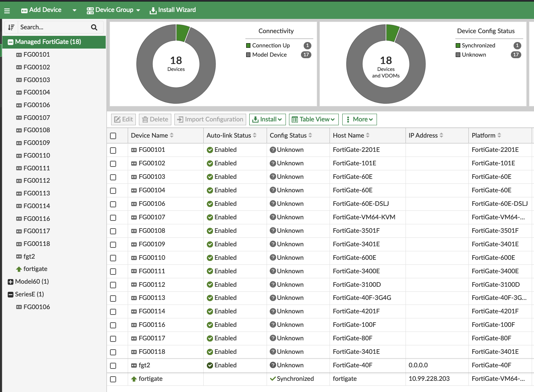This screenshot has height=392, width=534.
Task: Focus the device Search field
Action: (x=53, y=27)
